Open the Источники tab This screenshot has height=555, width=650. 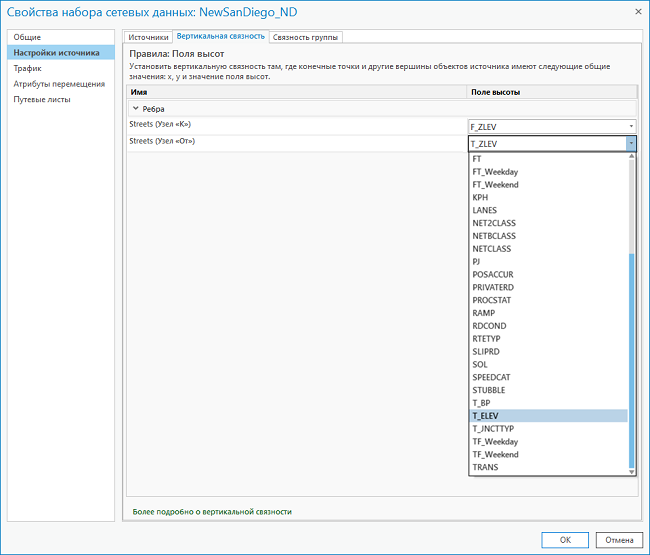click(x=148, y=37)
